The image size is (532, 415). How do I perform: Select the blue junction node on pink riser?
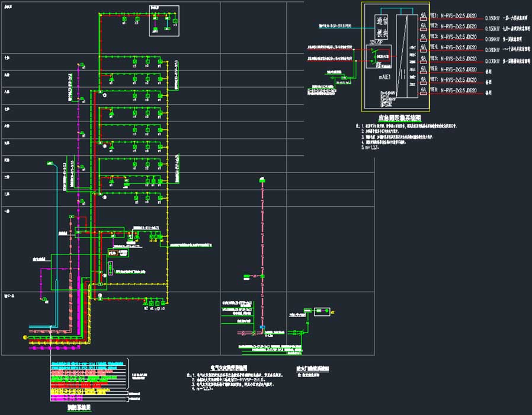261,327
